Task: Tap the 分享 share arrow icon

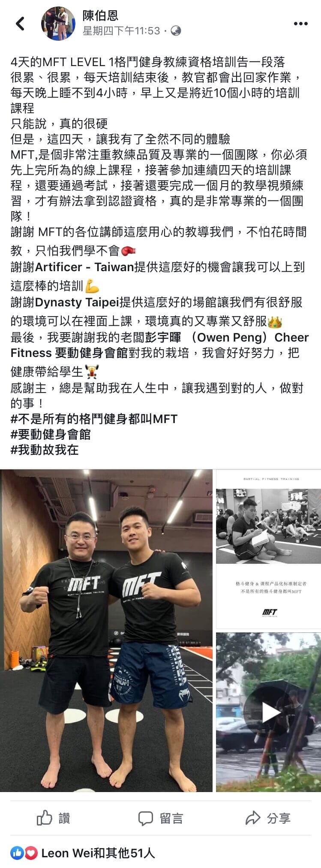Action: click(253, 818)
